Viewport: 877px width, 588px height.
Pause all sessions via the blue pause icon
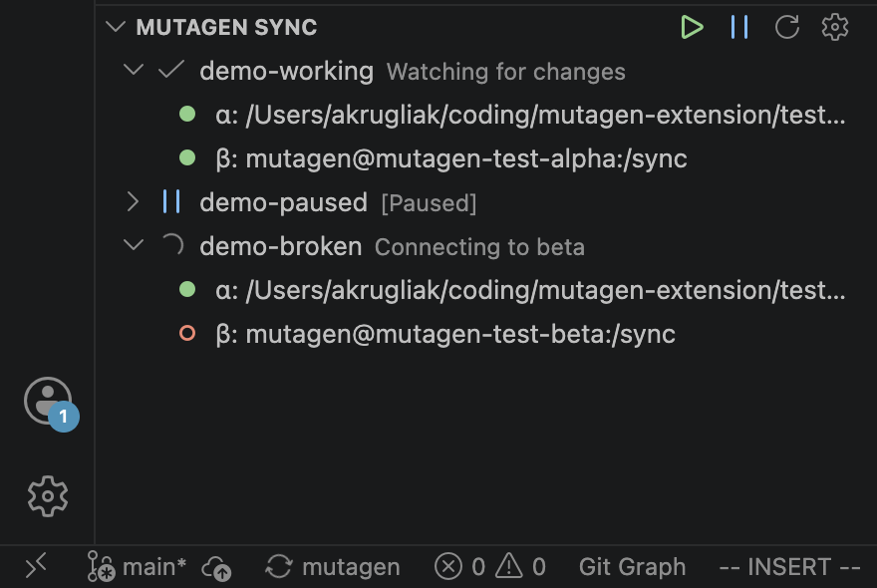(x=739, y=27)
